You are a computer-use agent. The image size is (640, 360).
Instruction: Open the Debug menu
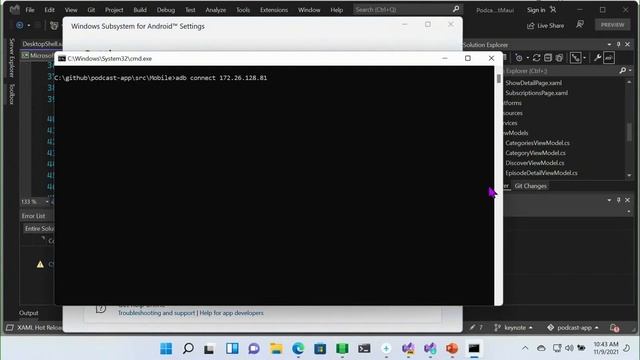click(166, 10)
